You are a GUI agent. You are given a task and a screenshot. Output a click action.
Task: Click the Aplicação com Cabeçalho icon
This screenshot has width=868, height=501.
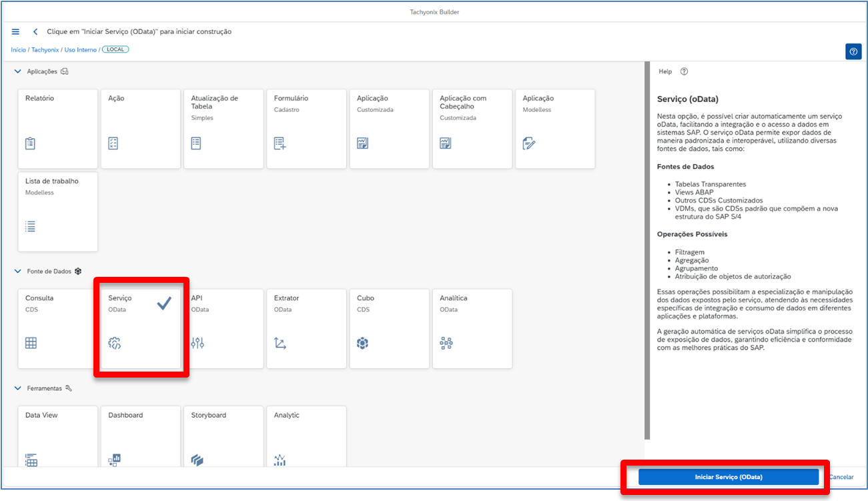click(445, 143)
